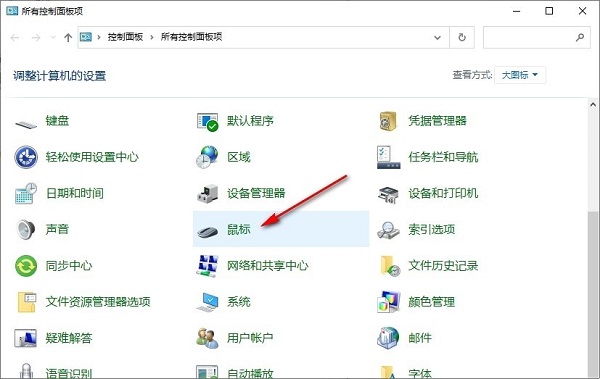This screenshot has height=379, width=600.
Task: Select 所有控制面板项 breadcrumb segment
Action: coord(191,37)
